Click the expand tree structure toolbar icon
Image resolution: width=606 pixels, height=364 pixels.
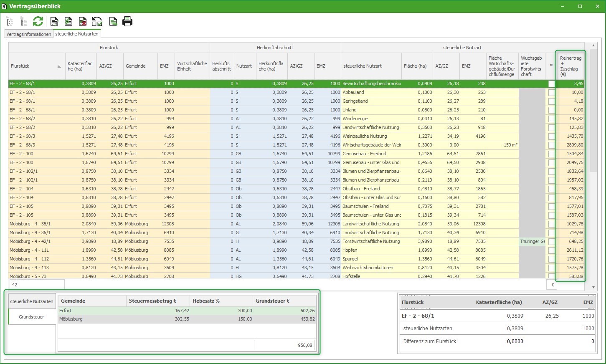(x=10, y=21)
